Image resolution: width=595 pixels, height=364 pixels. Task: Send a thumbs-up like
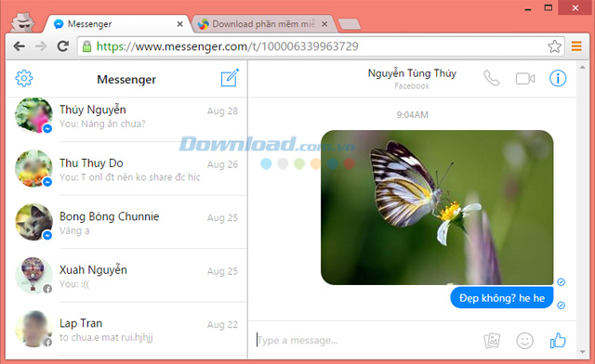(558, 341)
